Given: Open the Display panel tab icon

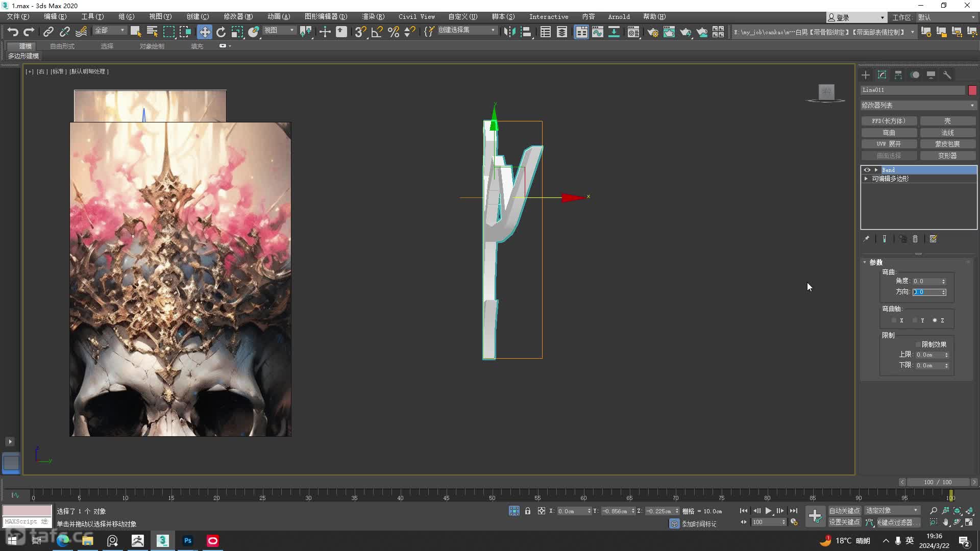Looking at the screenshot, I should point(931,75).
